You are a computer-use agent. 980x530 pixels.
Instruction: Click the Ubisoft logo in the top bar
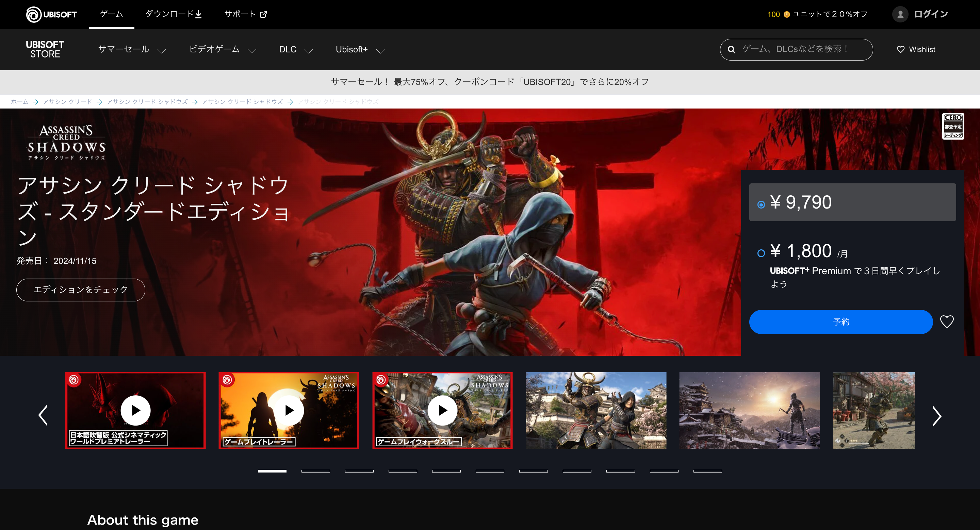click(51, 14)
